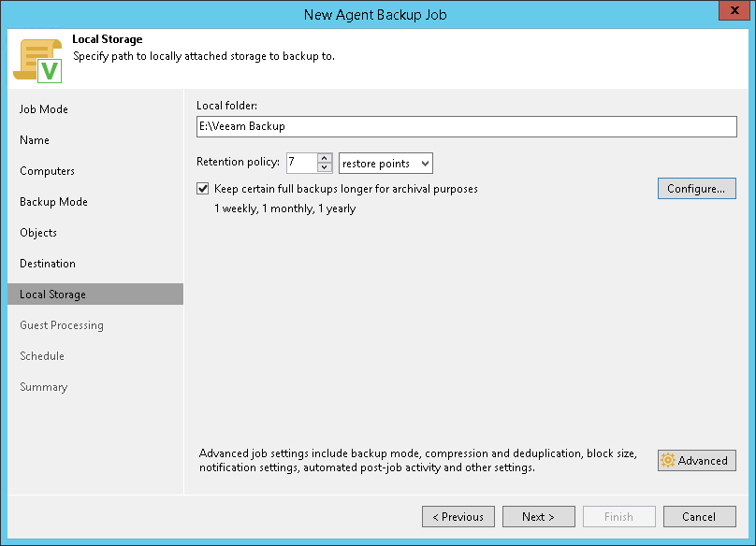Select the Objects step
Screen dimensions: 756x546
38,233
